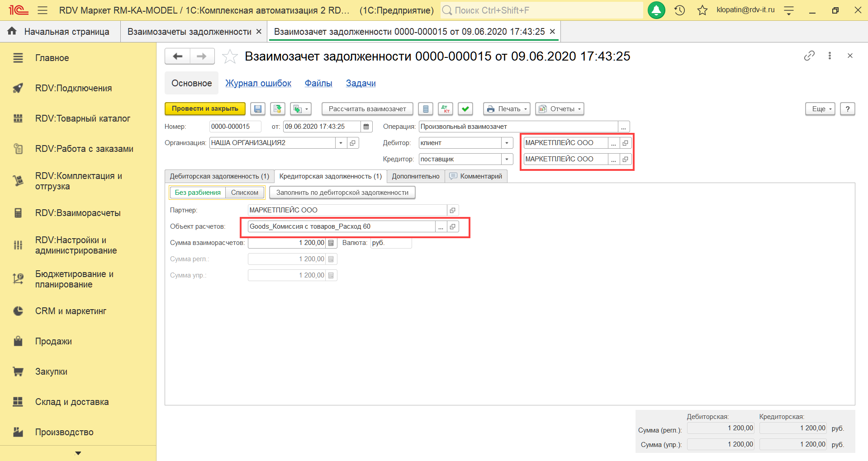Screen dimensions: 868x461
Task: Open the Печать dropdown menu
Action: (506, 109)
